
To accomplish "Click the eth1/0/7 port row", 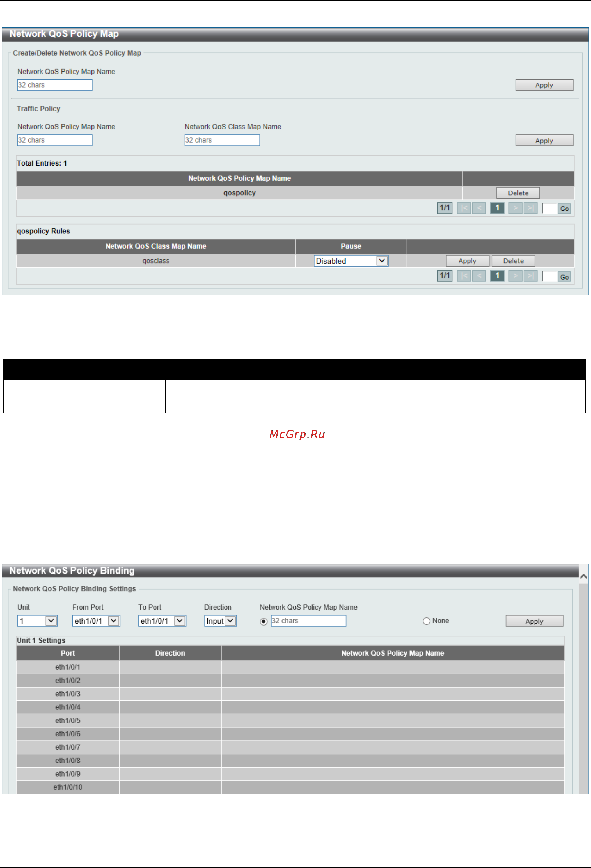I will point(290,748).
